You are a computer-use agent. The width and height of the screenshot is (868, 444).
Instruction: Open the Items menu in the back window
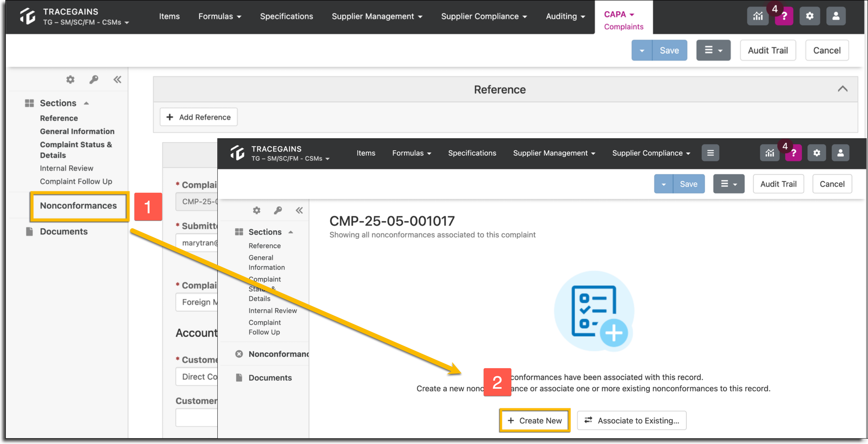coord(169,16)
